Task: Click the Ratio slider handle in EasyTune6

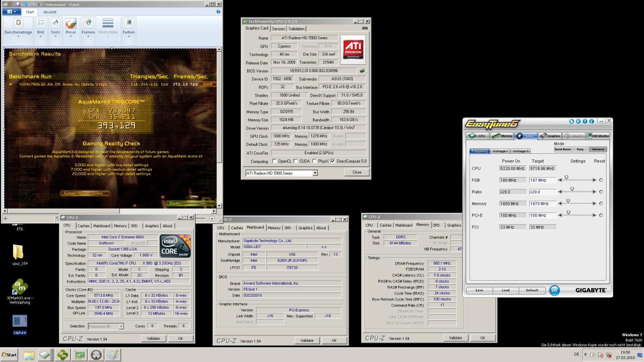Action: (x=572, y=189)
